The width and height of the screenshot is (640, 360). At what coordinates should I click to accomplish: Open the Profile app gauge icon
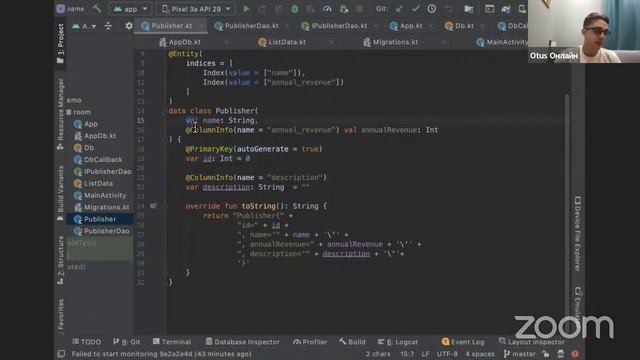(x=327, y=9)
